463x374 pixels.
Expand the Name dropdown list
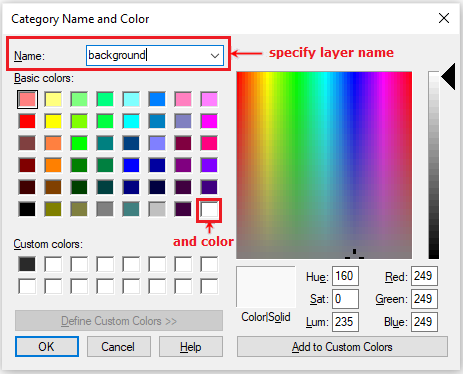pos(215,55)
